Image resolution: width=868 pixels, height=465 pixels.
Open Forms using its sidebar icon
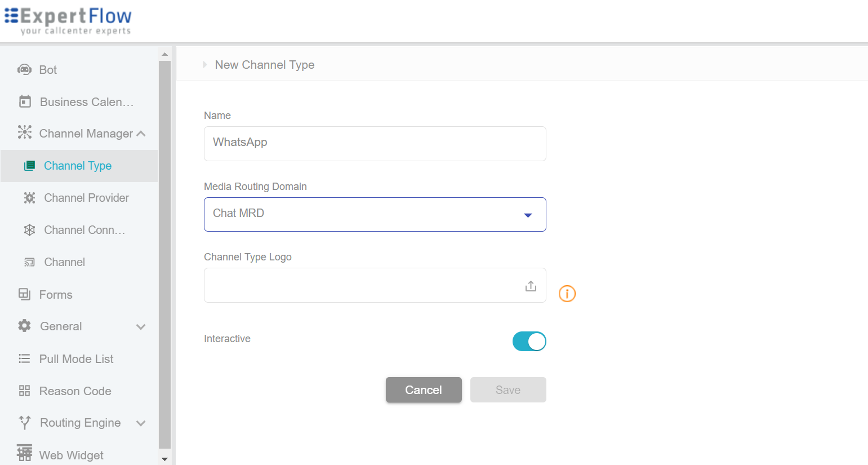(24, 294)
